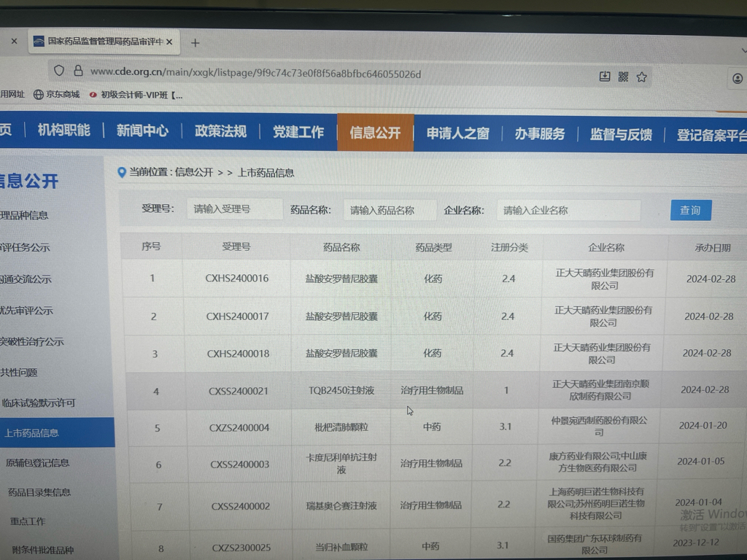Open 临床试验默示许可 in the sidebar
This screenshot has height=560, width=747.
click(38, 402)
